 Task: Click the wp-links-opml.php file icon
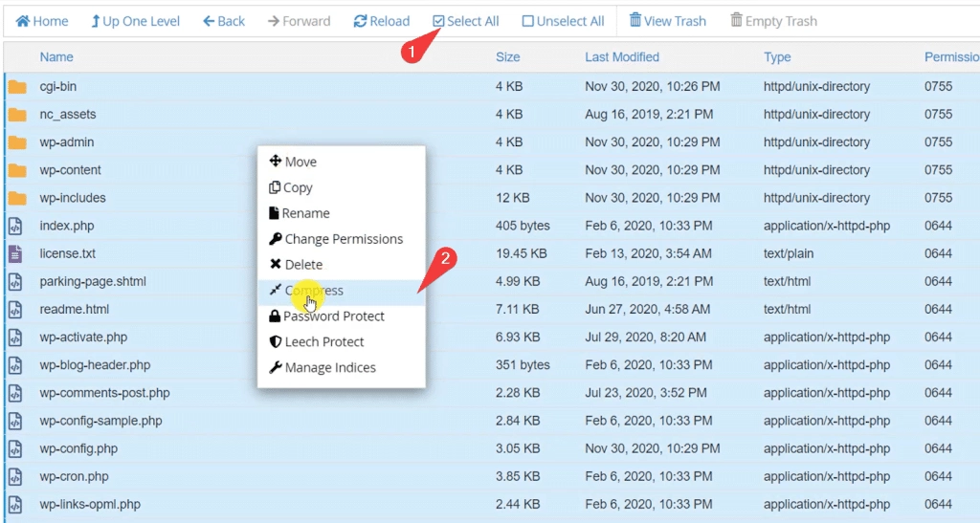(x=15, y=504)
